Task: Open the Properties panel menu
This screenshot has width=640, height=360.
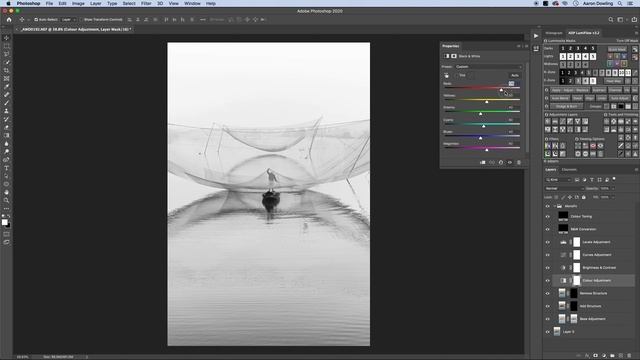Action: 526,46
